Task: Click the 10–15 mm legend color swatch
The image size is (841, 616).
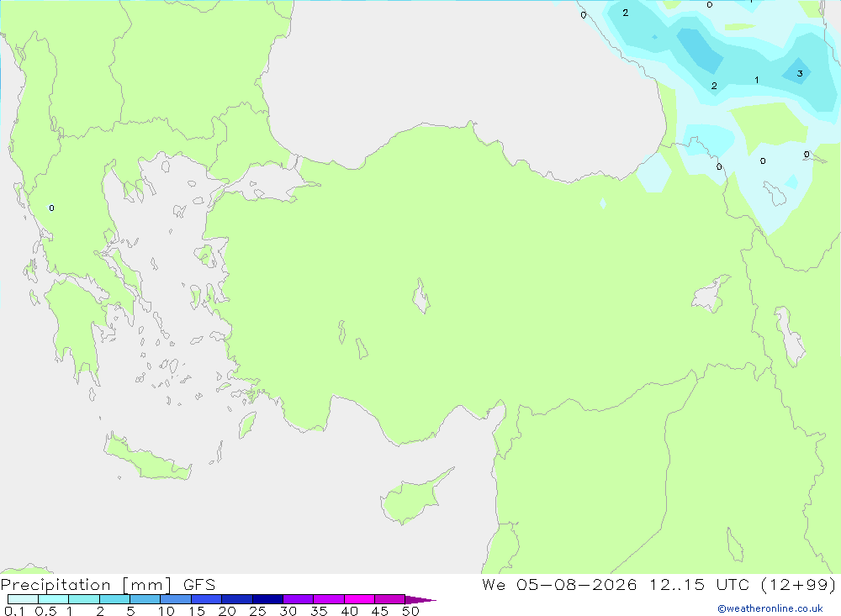Action: 176,599
